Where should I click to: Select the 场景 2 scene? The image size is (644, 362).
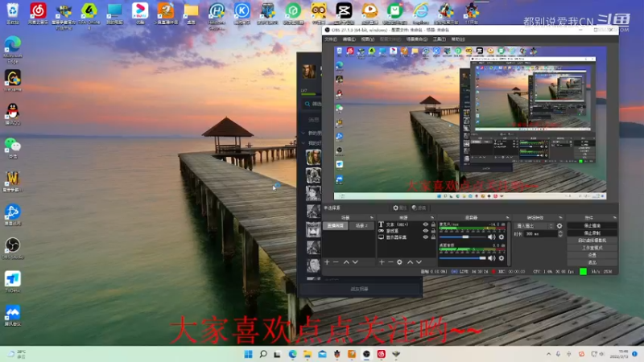click(361, 226)
